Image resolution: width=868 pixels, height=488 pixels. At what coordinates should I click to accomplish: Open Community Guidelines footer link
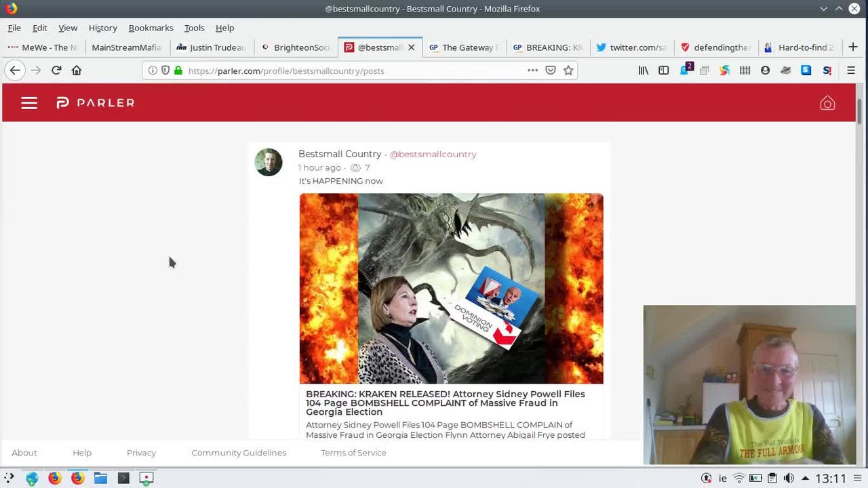pyautogui.click(x=239, y=453)
